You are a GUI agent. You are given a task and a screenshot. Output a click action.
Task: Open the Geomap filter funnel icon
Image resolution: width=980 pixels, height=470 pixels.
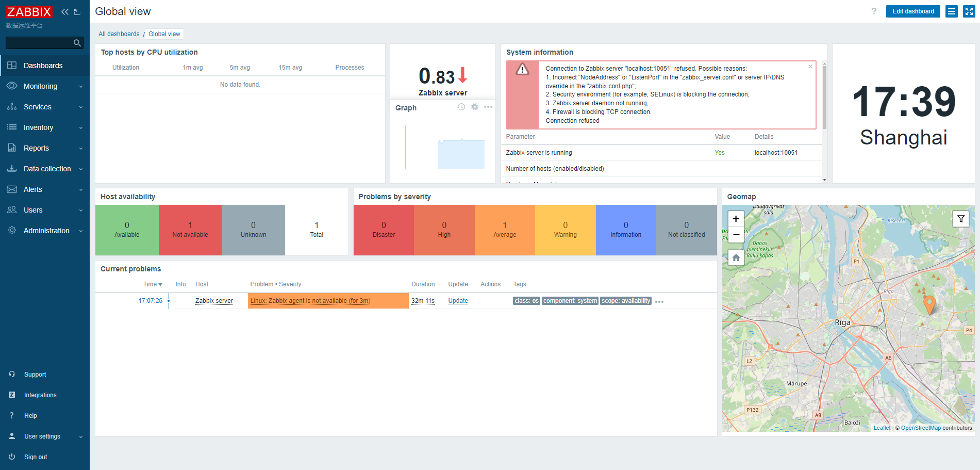pos(961,219)
